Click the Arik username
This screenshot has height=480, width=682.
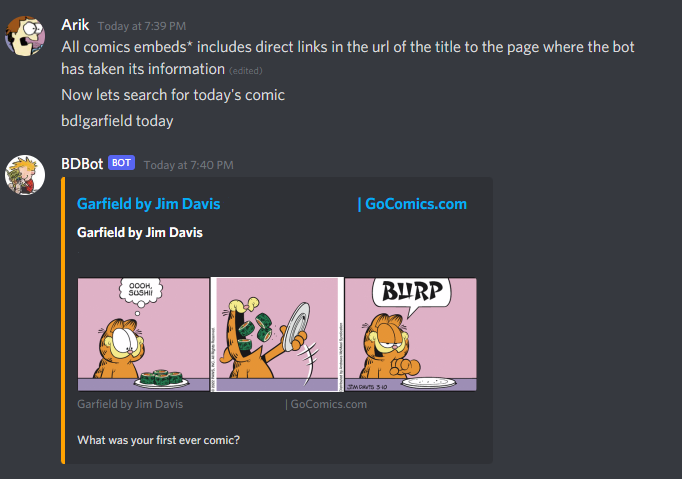[75, 25]
